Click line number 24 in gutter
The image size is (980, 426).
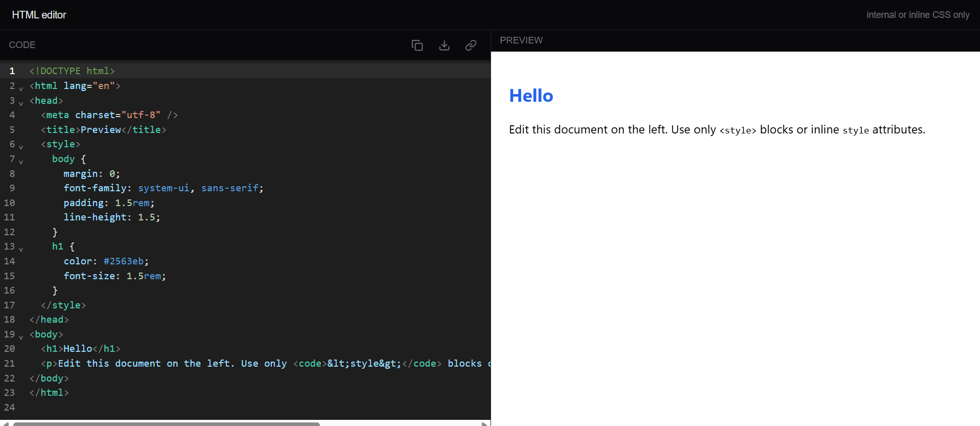coord(10,408)
